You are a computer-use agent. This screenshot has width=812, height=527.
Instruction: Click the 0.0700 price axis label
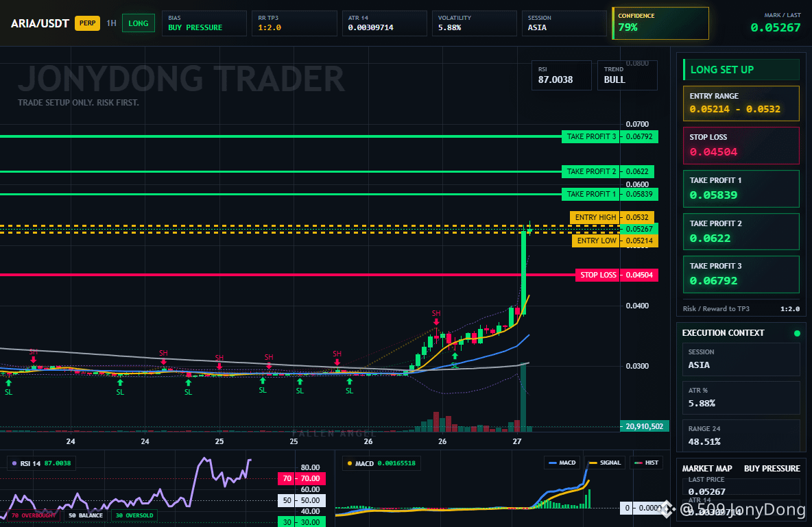[637, 124]
